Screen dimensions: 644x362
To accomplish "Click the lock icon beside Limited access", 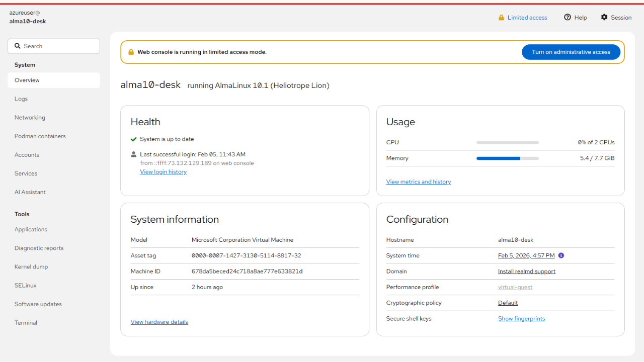I will point(501,18).
